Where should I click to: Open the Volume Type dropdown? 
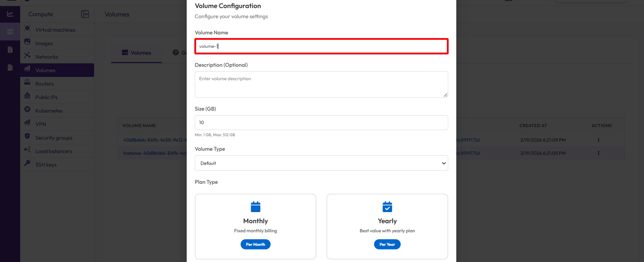321,163
